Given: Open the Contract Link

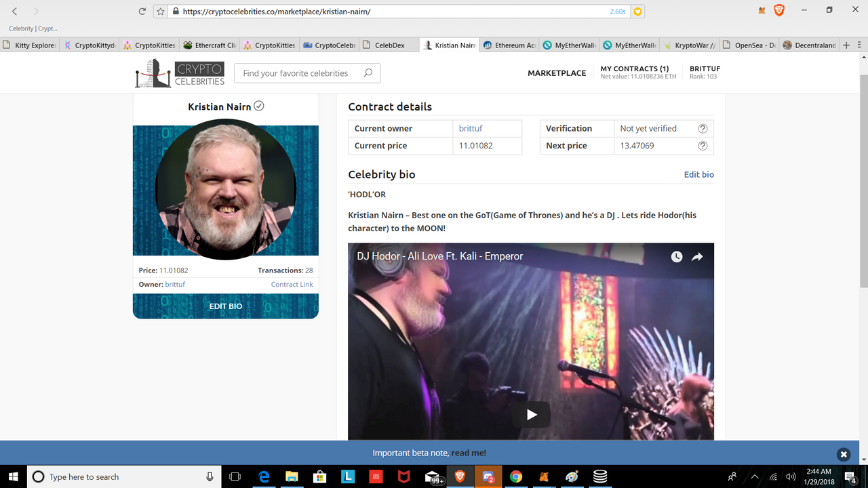Looking at the screenshot, I should click(292, 284).
